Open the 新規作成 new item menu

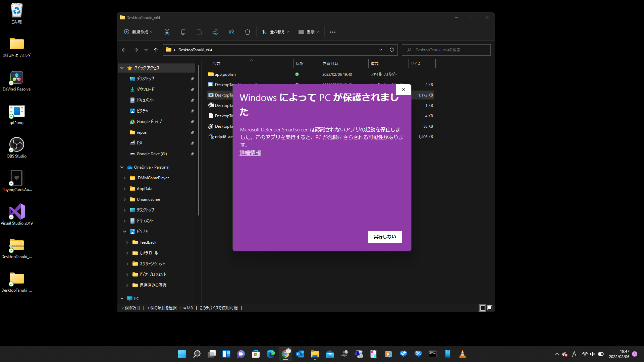point(138,32)
